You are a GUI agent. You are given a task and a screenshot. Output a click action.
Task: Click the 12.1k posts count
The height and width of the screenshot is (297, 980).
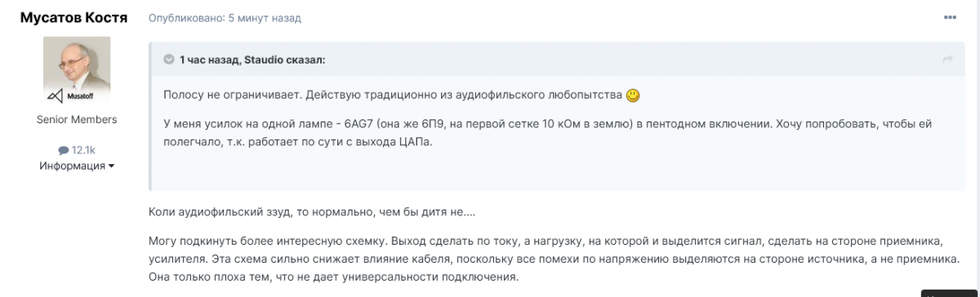[82, 150]
